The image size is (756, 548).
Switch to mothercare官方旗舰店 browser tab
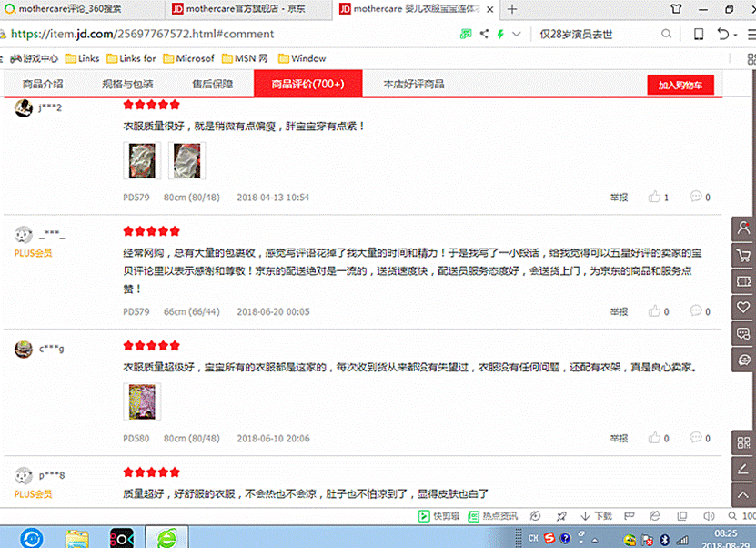pos(246,9)
